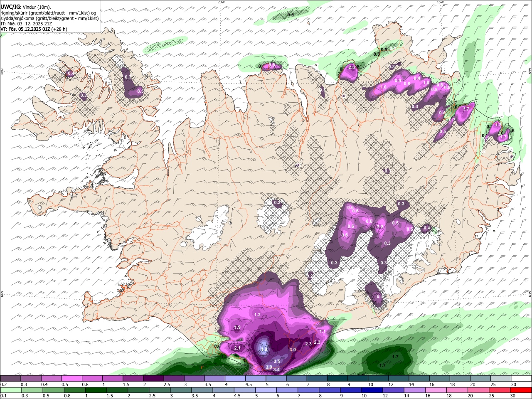Click the 1.1 value on the south coast
Image resolution: width=532 pixels, height=399 pixels.
323,331
